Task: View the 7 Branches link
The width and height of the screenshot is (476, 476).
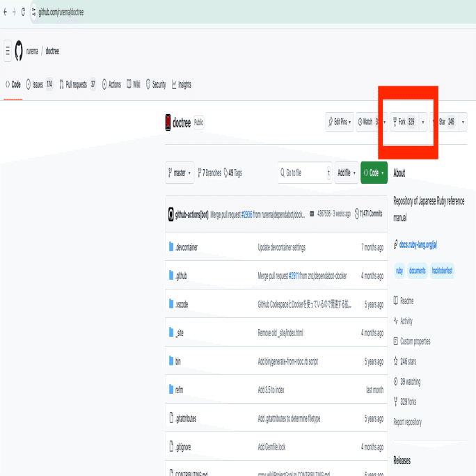Action: click(x=209, y=173)
